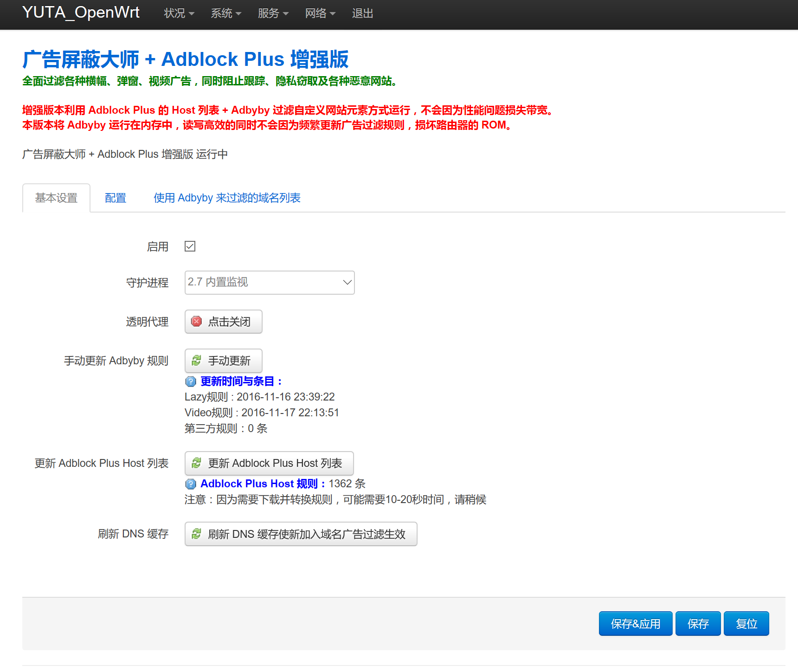This screenshot has height=672, width=798.
Task: Toggle off transparent proxy via 点击关闭
Action: [223, 322]
